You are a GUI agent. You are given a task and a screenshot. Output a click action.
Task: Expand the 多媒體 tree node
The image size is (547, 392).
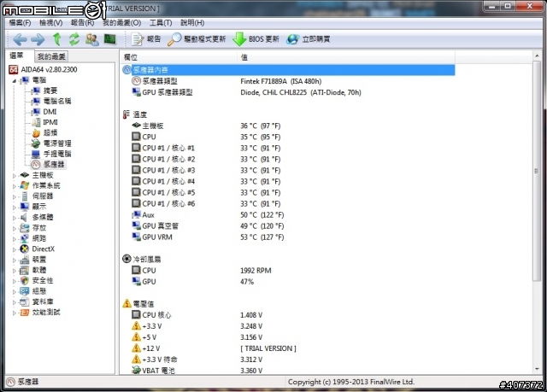coord(15,218)
